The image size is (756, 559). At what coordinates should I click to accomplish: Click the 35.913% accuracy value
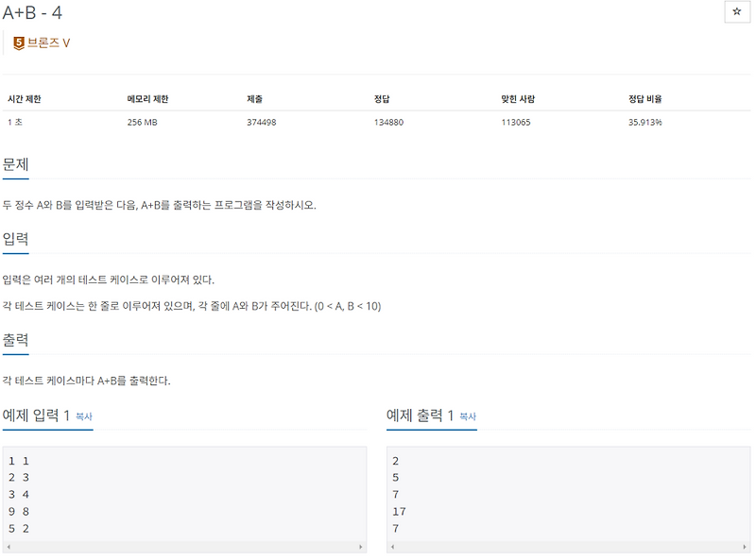tap(646, 121)
